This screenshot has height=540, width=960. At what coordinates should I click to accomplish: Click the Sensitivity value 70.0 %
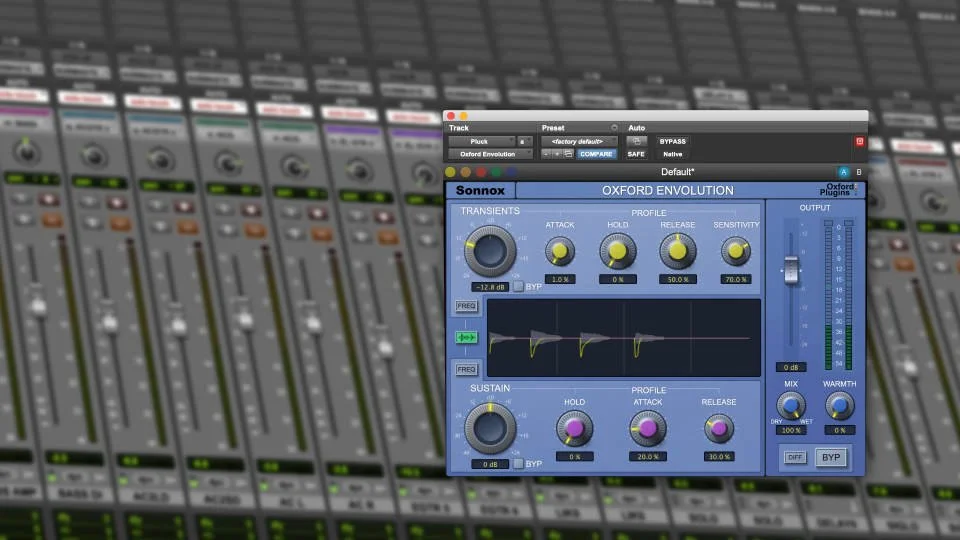(x=735, y=279)
